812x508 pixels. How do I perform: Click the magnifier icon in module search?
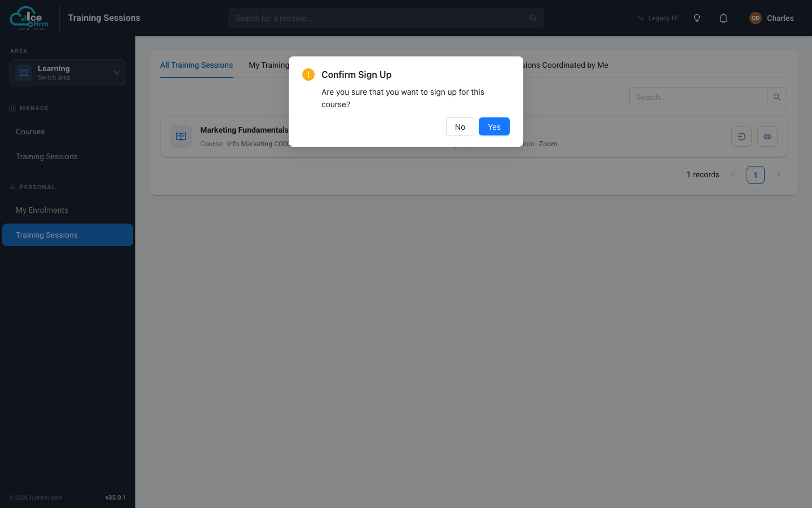533,18
